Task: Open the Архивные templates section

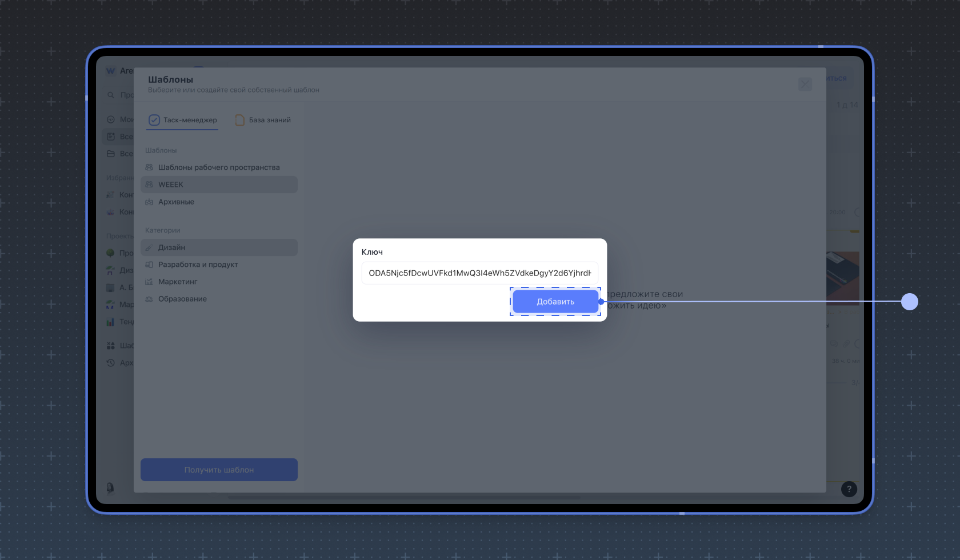Action: tap(176, 202)
